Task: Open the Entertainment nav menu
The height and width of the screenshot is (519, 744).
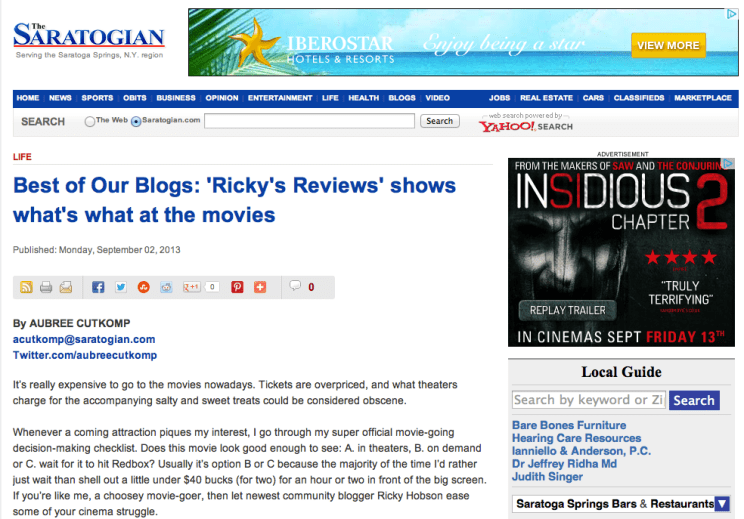Action: point(280,98)
